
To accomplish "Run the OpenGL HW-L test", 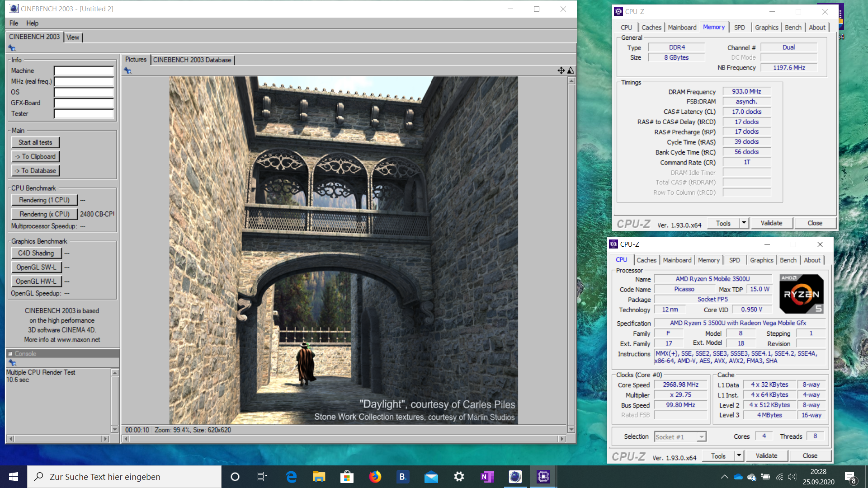I will [x=36, y=281].
